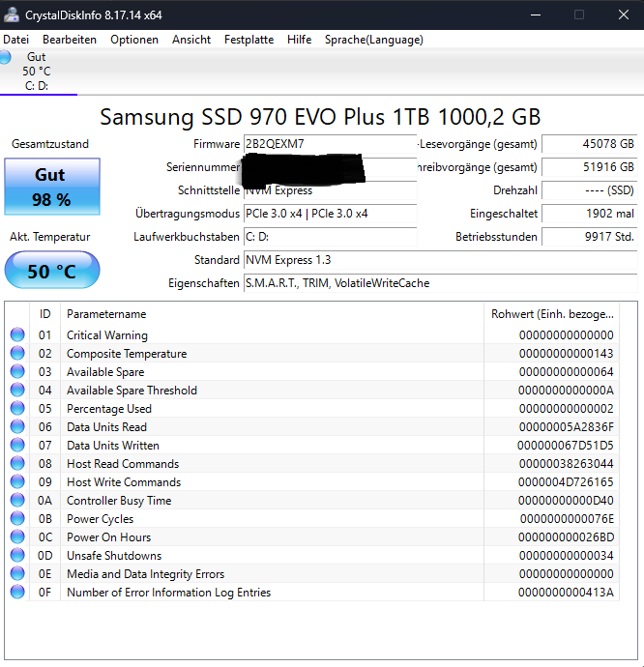This screenshot has height=667, width=644.
Task: Select the Composite Temperature parameter name
Action: (x=127, y=354)
